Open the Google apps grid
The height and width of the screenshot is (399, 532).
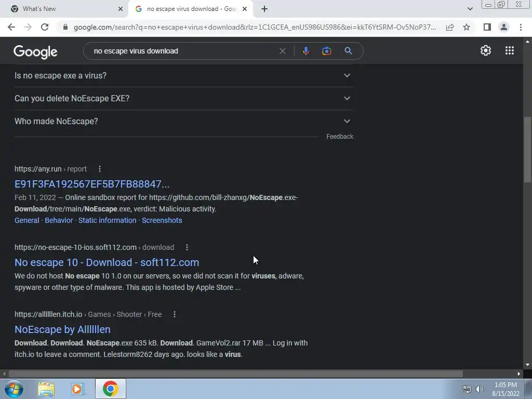coord(510,50)
